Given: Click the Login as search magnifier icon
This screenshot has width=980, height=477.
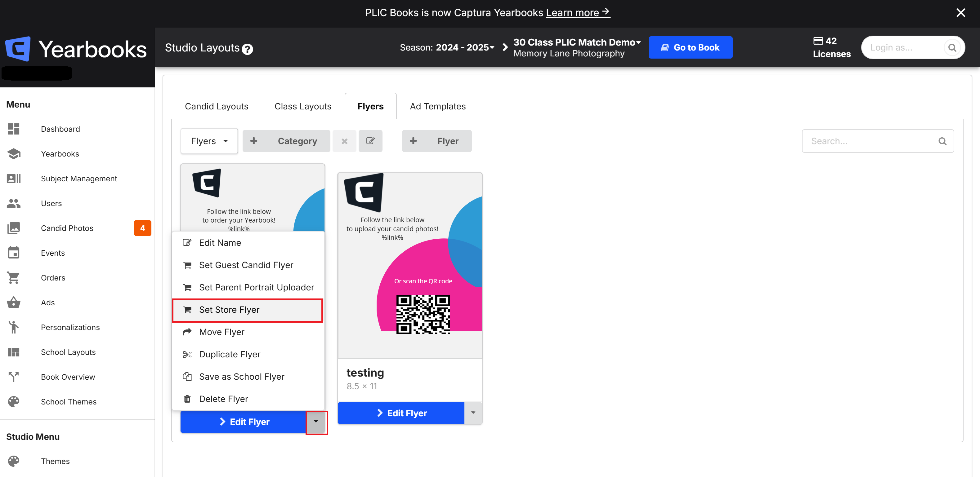Looking at the screenshot, I should point(952,47).
